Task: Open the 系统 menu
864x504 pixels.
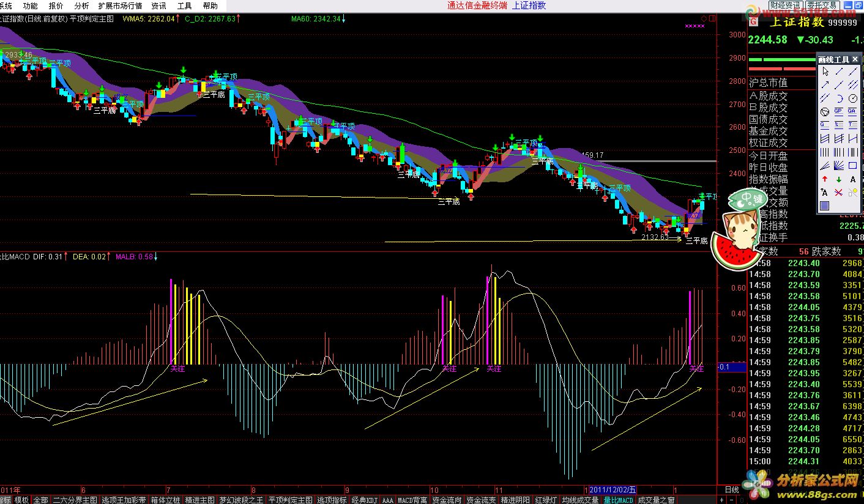Action: 6,6
